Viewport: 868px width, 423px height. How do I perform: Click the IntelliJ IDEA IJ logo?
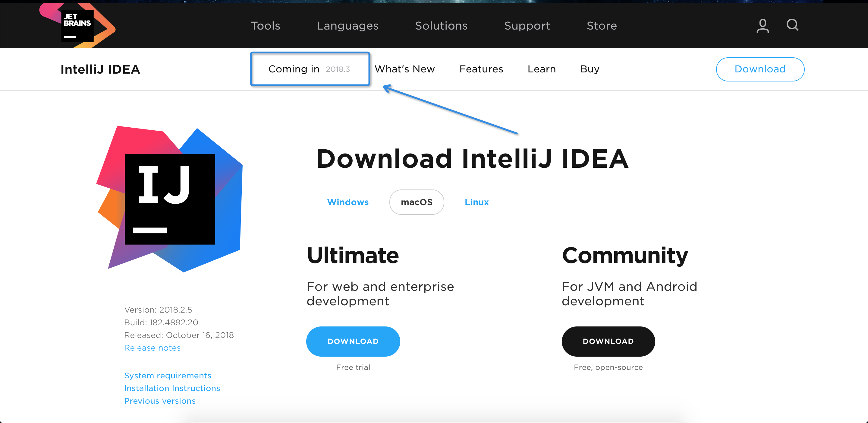coord(169,199)
